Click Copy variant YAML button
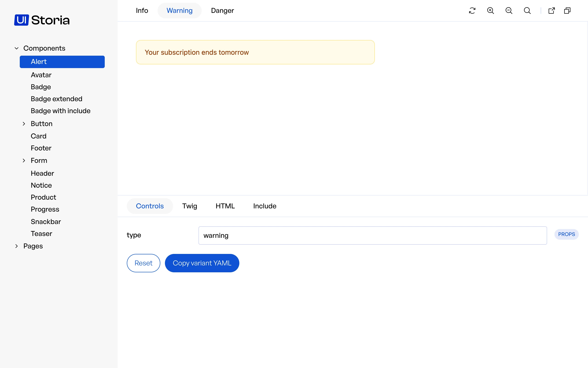The height and width of the screenshot is (368, 588). pos(202,263)
